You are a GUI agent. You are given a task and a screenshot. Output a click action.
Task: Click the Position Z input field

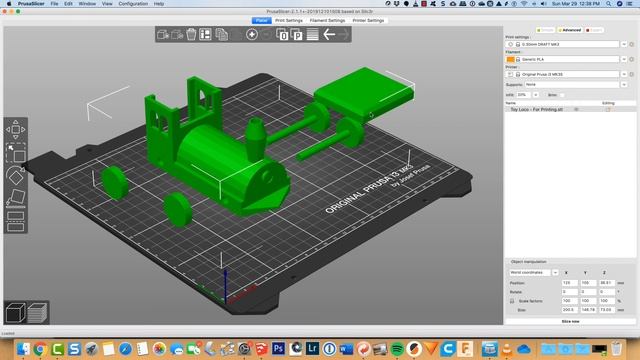[x=607, y=283]
